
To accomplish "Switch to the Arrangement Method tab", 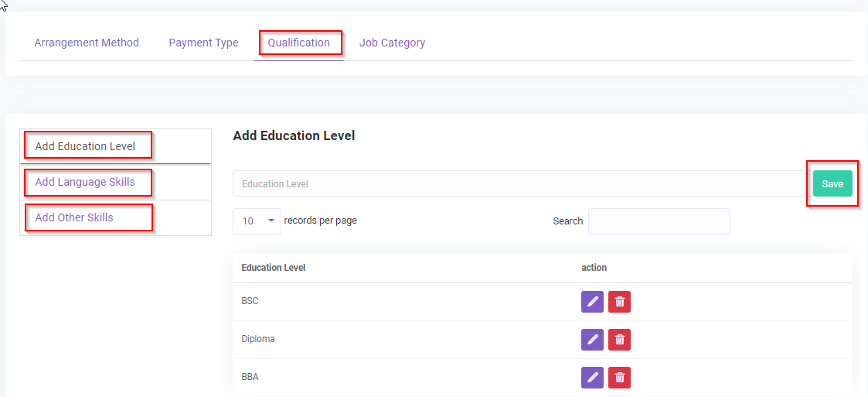I will (x=87, y=43).
